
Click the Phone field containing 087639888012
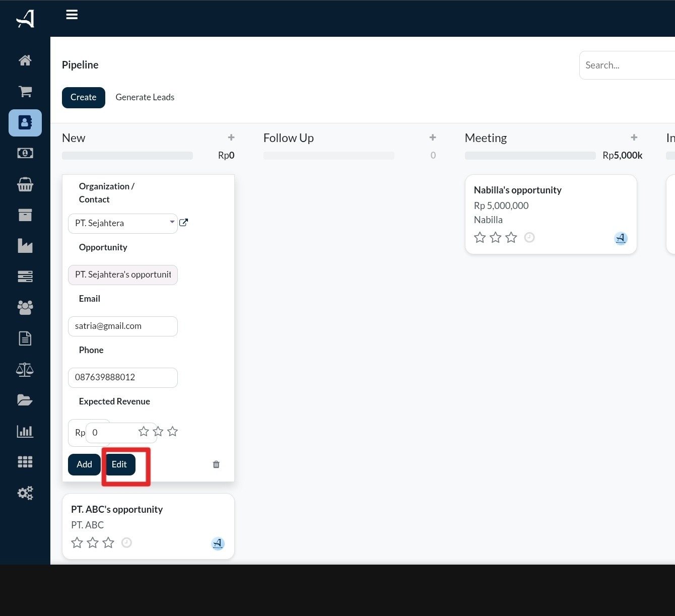pos(123,378)
